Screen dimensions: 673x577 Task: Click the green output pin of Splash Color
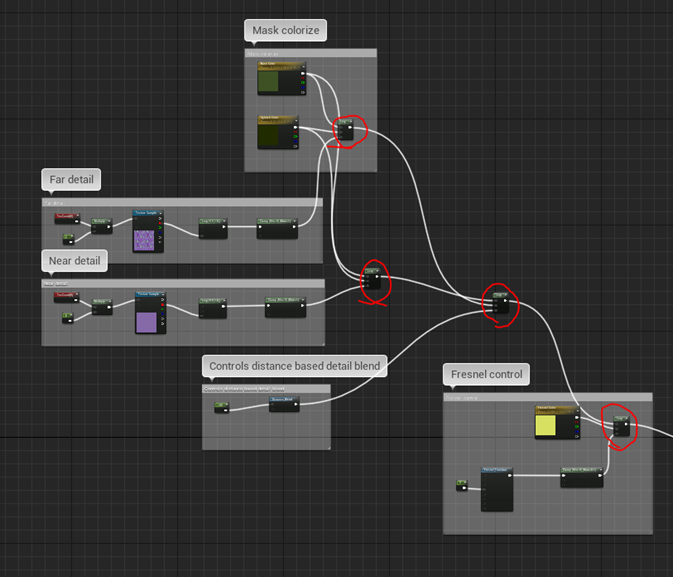295,137
